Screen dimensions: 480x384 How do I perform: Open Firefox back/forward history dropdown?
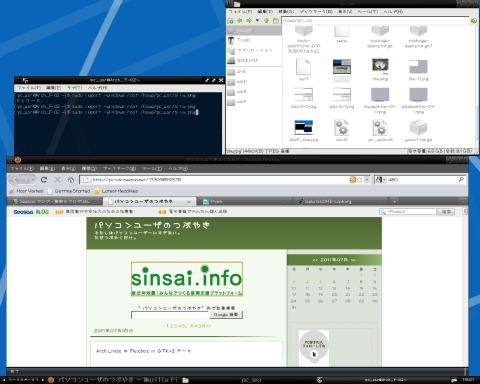tap(32, 180)
